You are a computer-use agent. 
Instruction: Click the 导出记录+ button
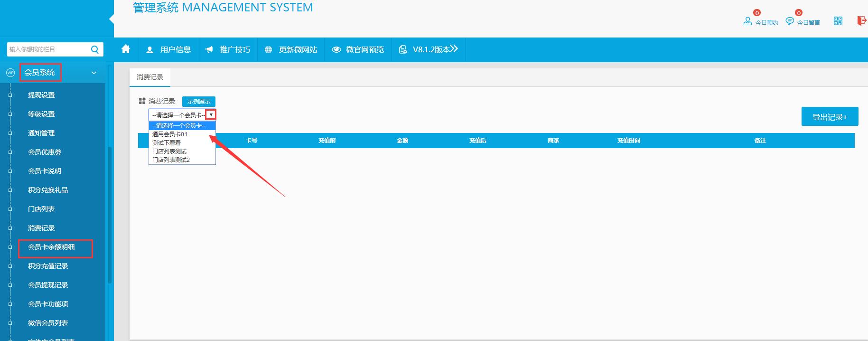point(830,117)
